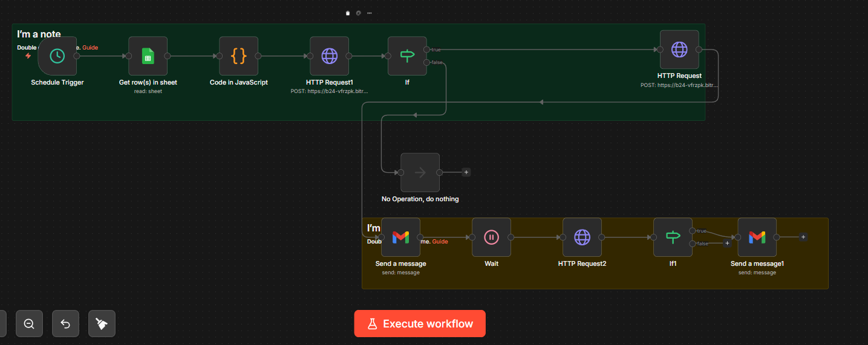Image resolution: width=868 pixels, height=345 pixels.
Task: Select the If signpost node
Action: click(407, 56)
